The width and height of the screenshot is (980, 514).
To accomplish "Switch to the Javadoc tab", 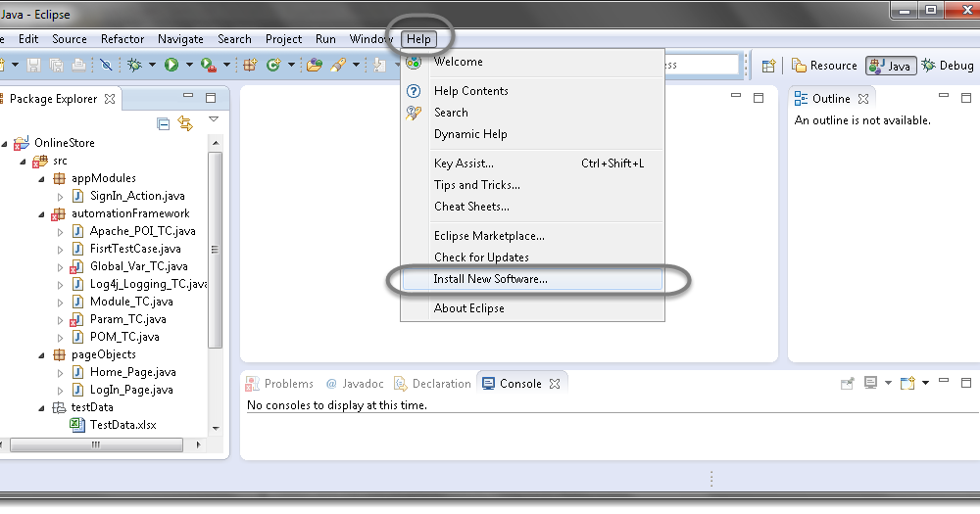I will 355,384.
